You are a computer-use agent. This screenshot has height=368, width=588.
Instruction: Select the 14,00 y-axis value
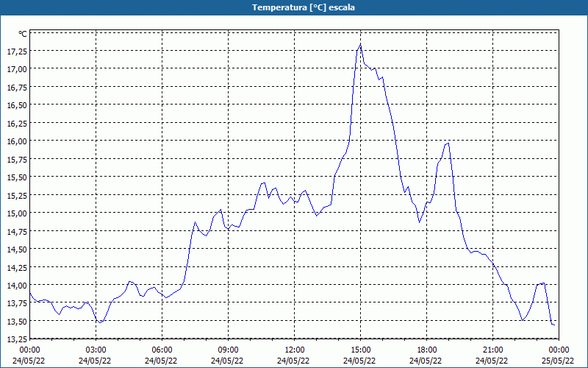pos(17,285)
